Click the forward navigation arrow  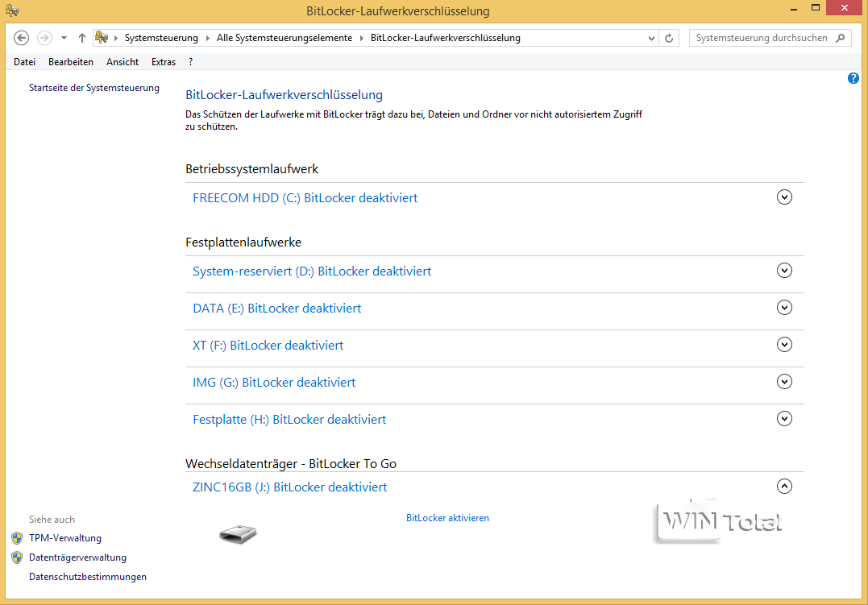pos(44,38)
